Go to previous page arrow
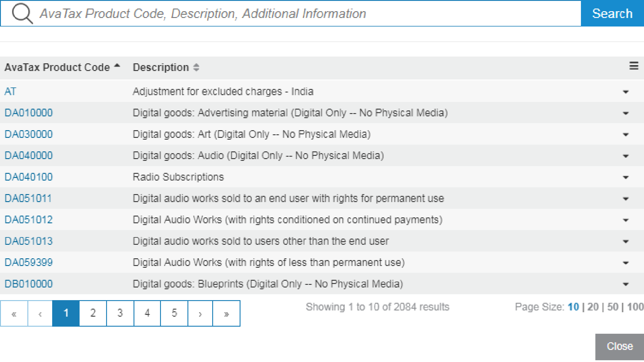The width and height of the screenshot is (644, 362). coord(40,313)
